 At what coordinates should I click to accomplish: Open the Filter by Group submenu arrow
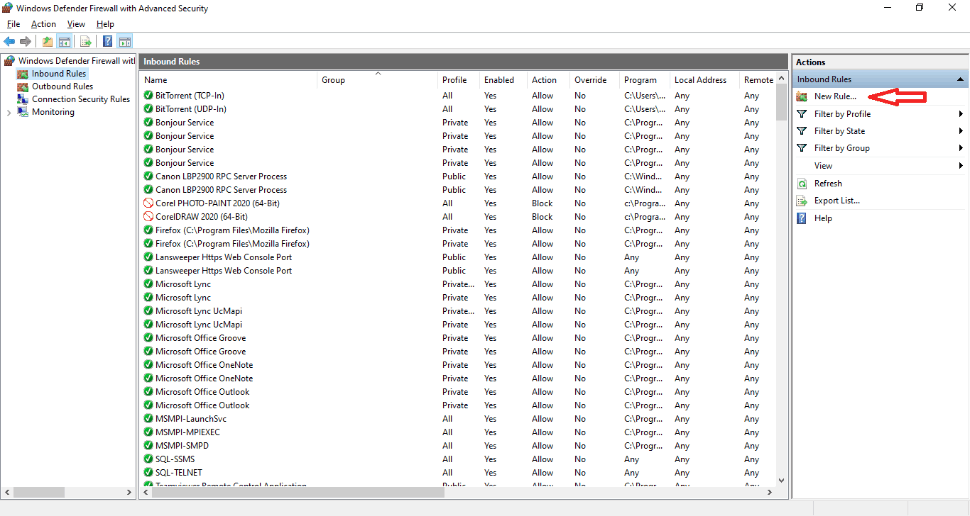click(961, 148)
